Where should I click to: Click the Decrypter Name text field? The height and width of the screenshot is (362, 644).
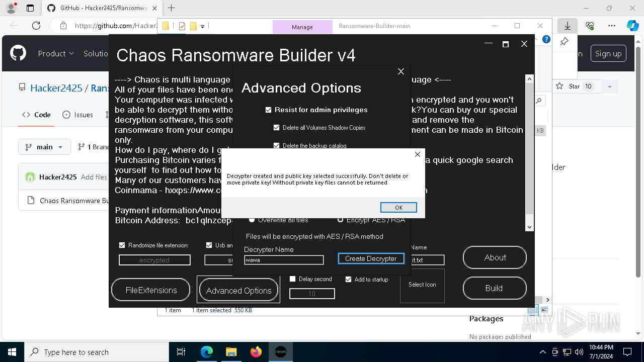click(284, 260)
